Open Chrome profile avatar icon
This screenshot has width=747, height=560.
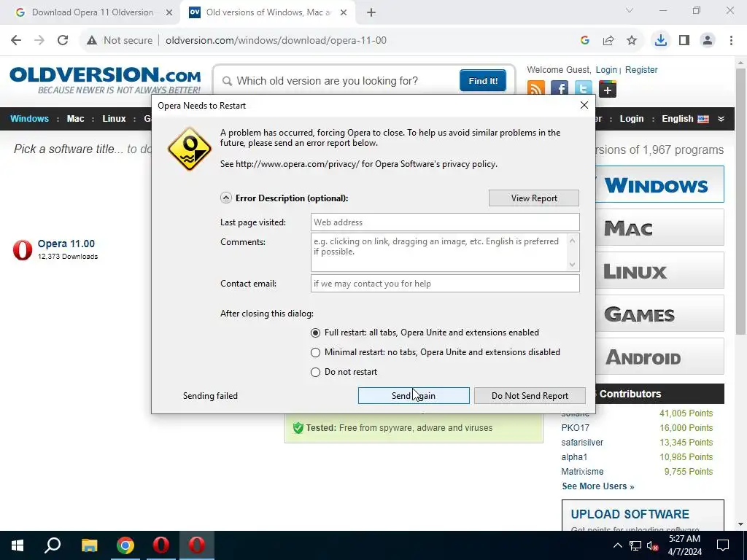point(708,41)
